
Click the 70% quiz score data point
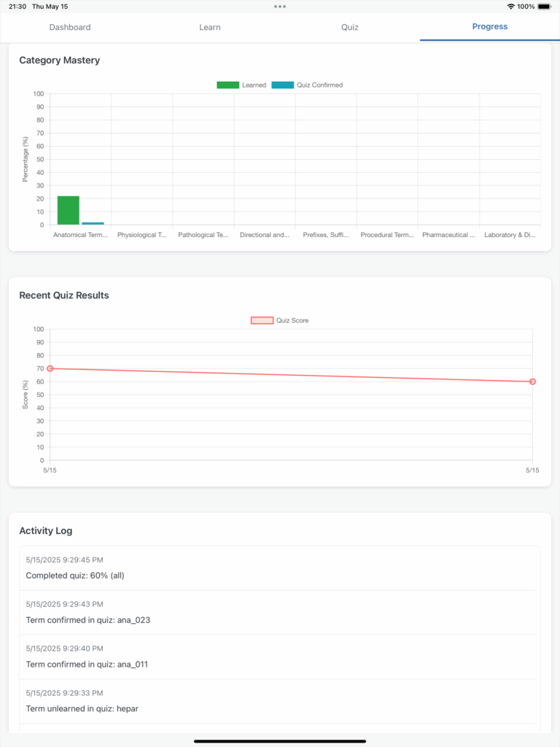50,368
